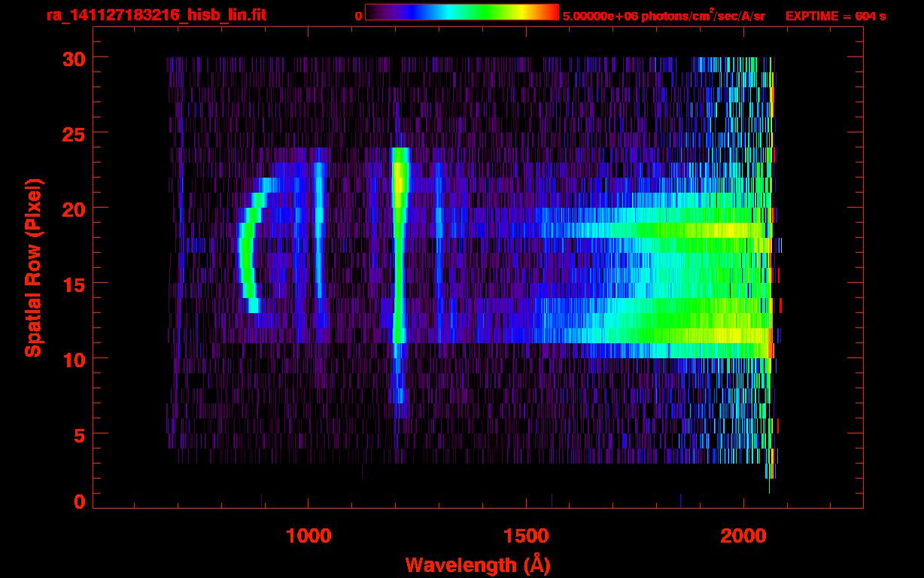Click the 5.00000e+06 photons unit label
Viewport: 924px width, 578px height.
664,15
